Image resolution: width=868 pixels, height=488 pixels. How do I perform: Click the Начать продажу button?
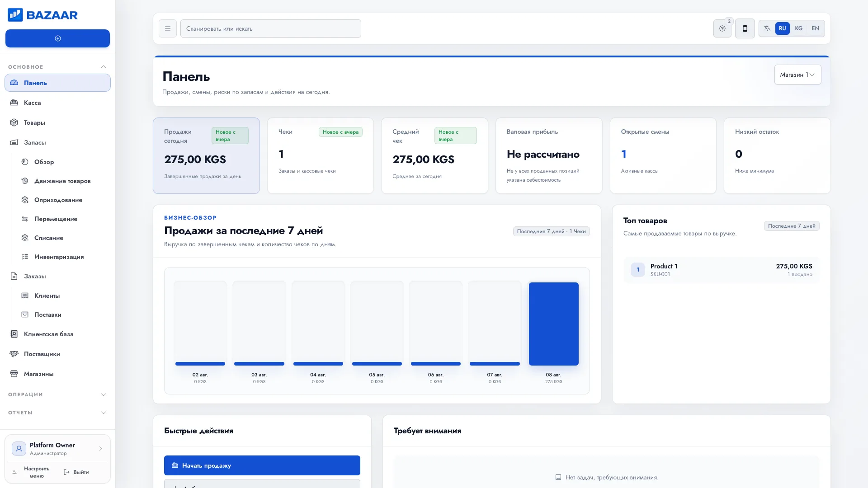tap(262, 465)
